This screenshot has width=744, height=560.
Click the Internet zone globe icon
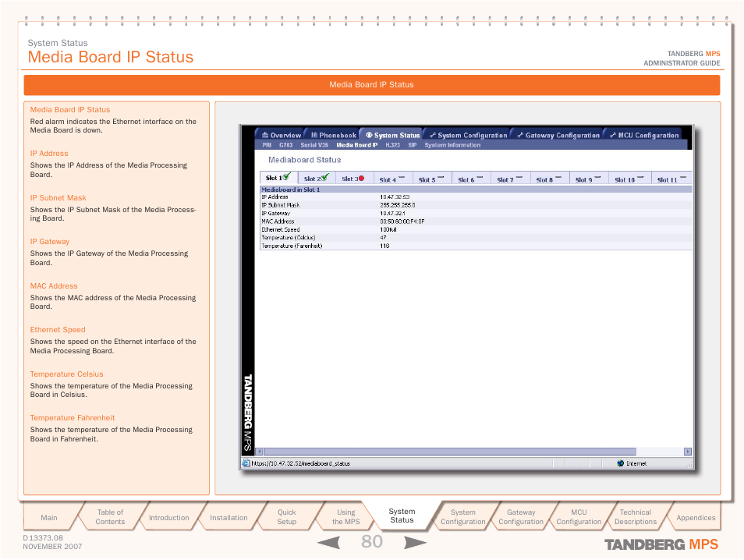coord(621,463)
